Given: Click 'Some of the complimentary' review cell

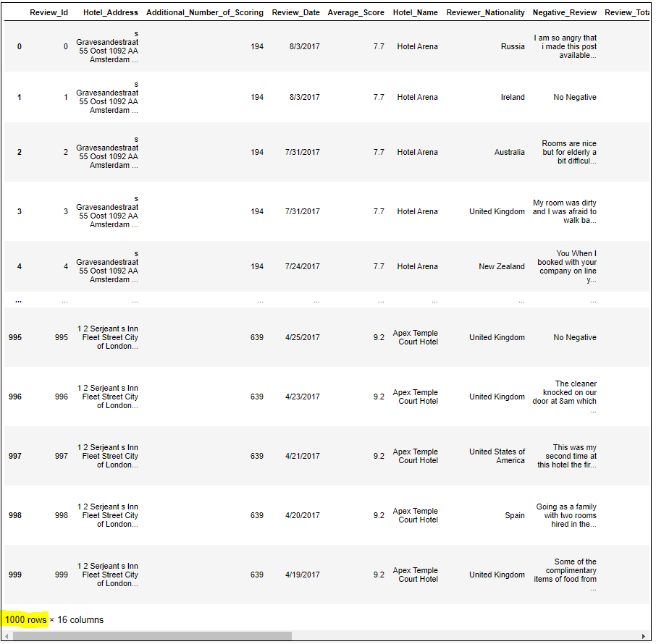Looking at the screenshot, I should (565, 575).
